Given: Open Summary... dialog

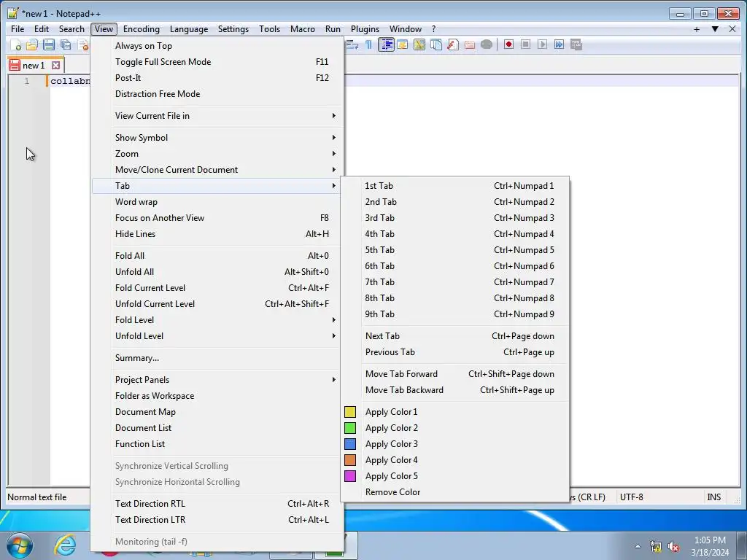Looking at the screenshot, I should coord(217,358).
